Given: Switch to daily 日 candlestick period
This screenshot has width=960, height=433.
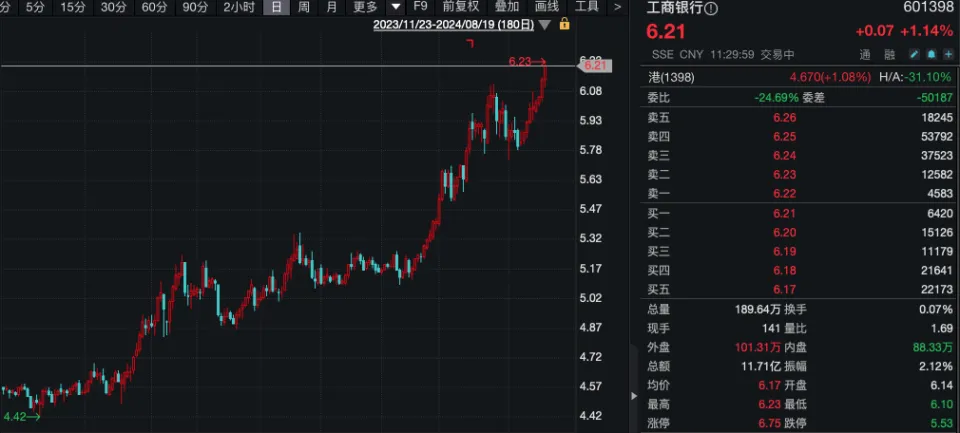Looking at the screenshot, I should [277, 7].
